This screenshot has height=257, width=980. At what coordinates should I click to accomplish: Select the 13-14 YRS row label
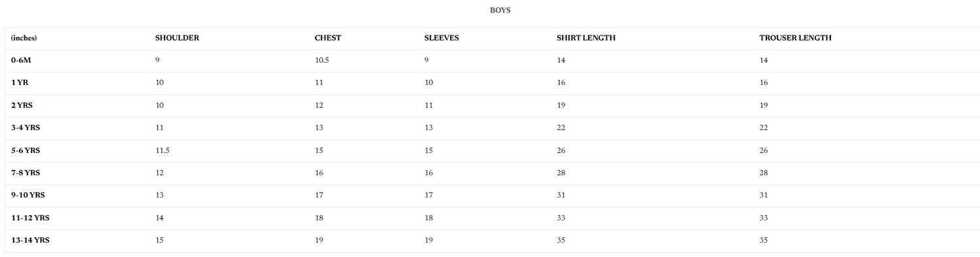coord(30,240)
